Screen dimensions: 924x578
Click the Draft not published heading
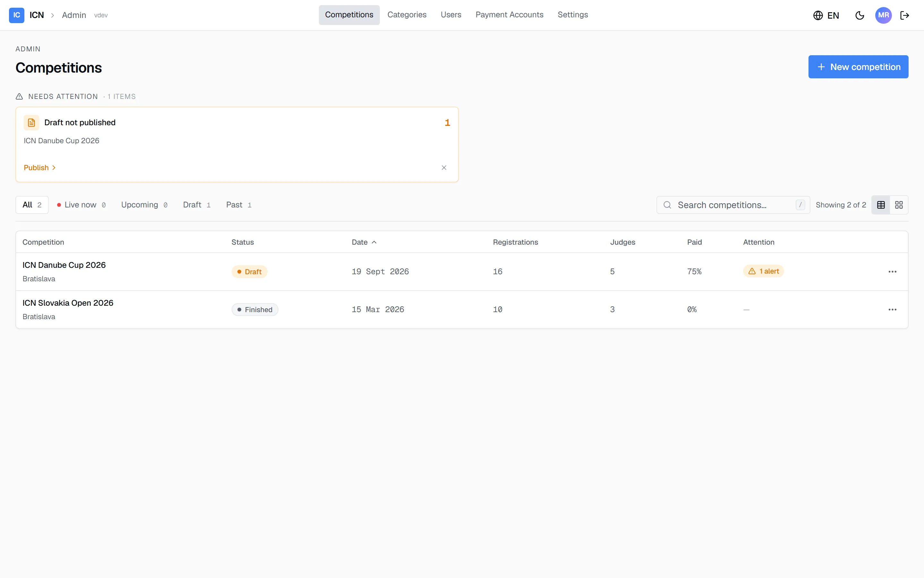[x=80, y=123]
